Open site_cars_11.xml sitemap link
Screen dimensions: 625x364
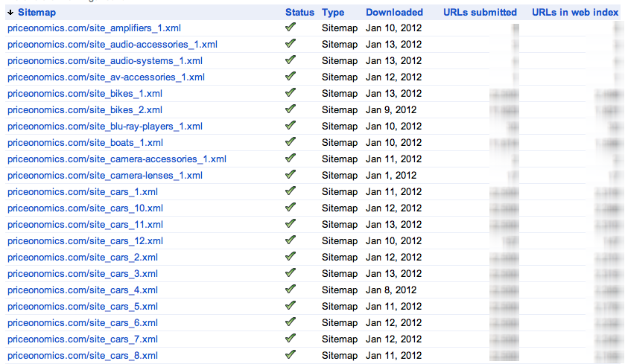point(86,225)
